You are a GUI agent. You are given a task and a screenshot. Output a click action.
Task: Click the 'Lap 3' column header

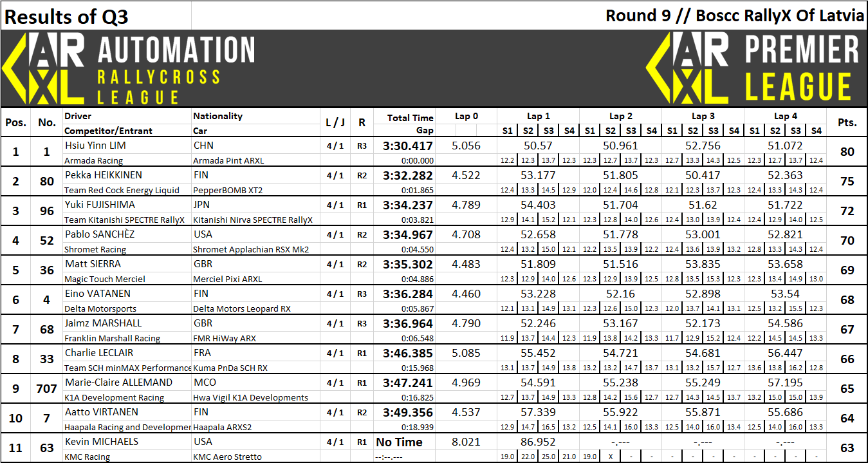703,116
